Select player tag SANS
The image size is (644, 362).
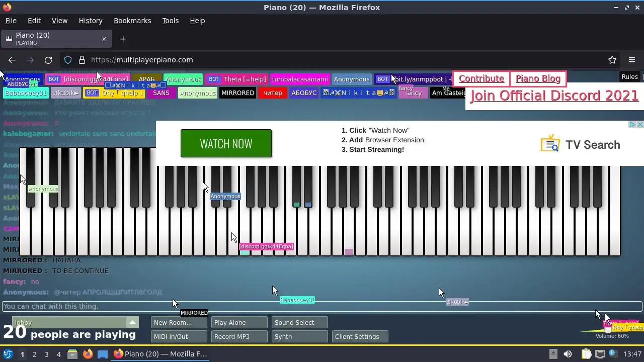[x=161, y=93]
